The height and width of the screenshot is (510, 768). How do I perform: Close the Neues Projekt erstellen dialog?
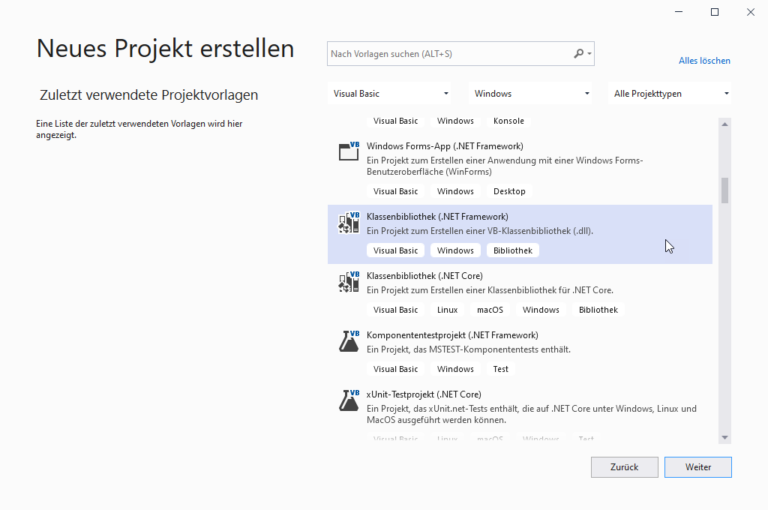750,12
